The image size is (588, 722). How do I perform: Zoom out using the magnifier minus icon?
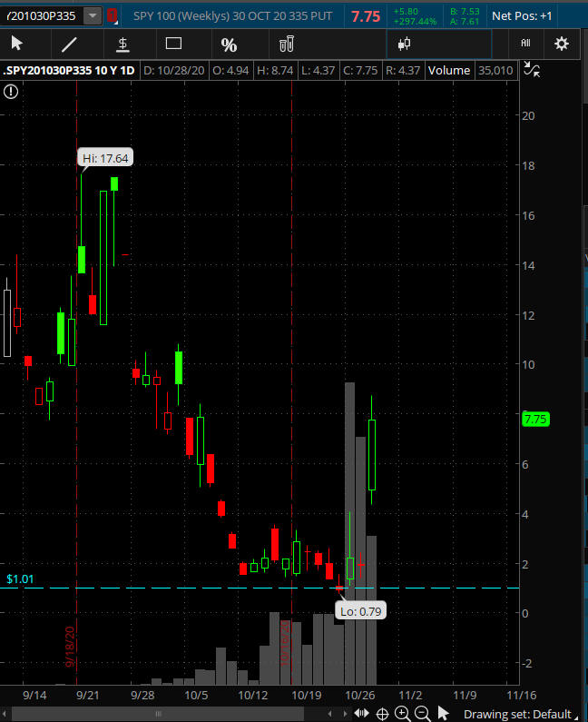point(422,713)
